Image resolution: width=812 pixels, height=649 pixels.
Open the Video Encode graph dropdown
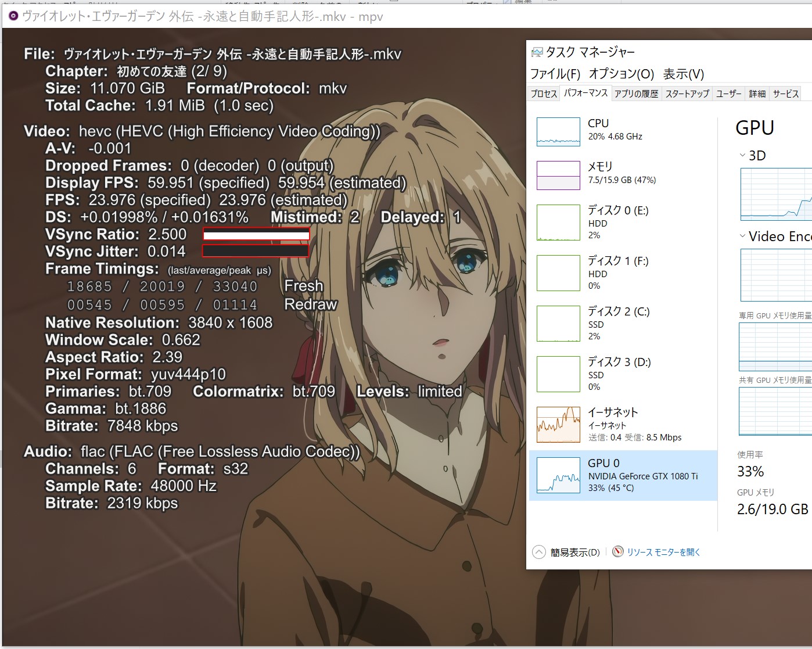coord(742,236)
